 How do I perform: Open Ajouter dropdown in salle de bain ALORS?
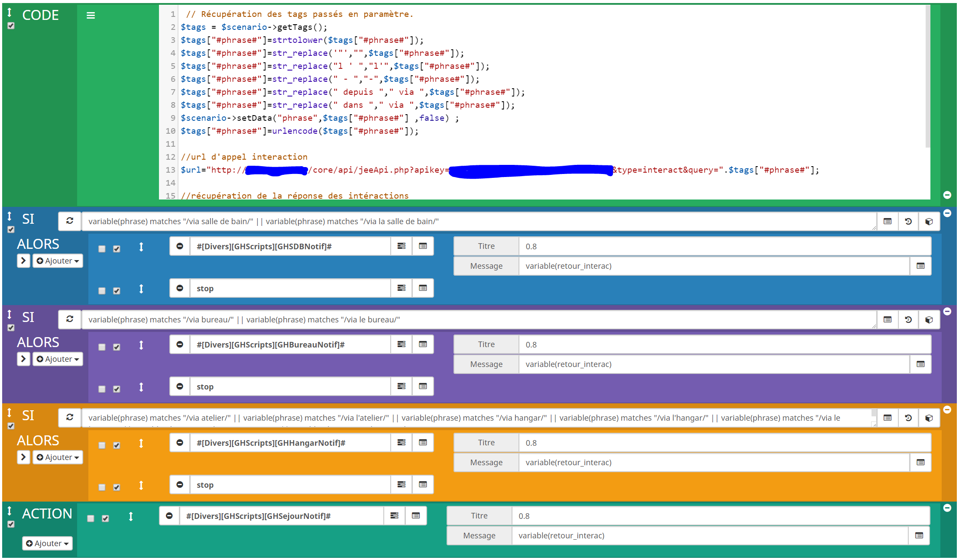pos(58,261)
